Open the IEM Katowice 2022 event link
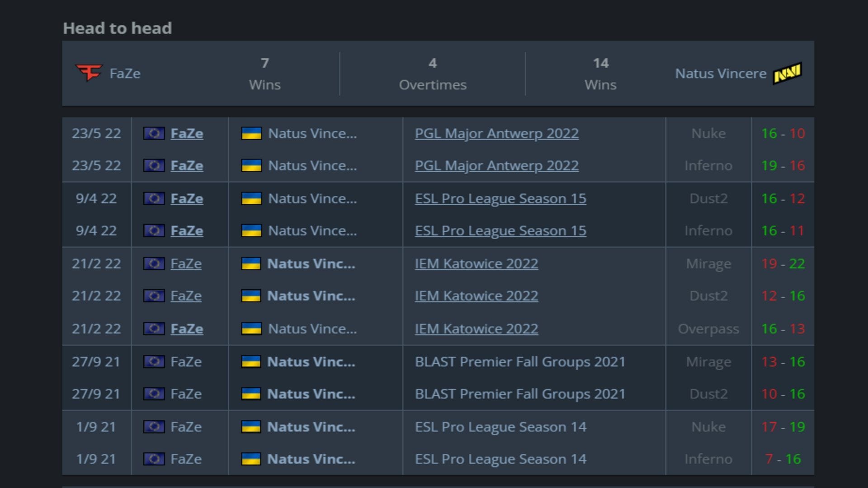The width and height of the screenshot is (868, 488). [476, 263]
